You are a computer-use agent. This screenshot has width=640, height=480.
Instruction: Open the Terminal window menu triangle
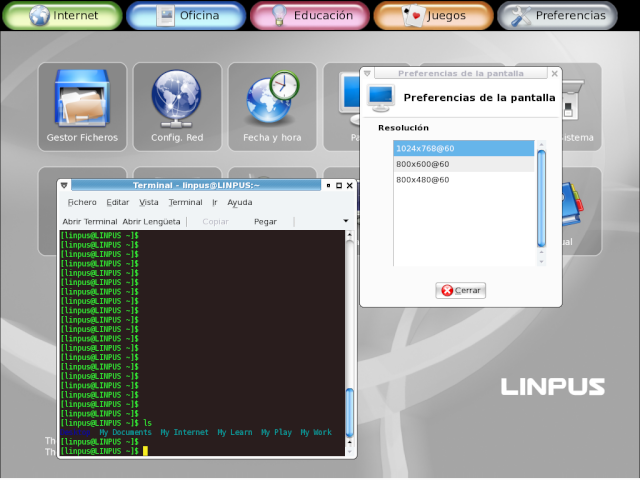(x=64, y=185)
